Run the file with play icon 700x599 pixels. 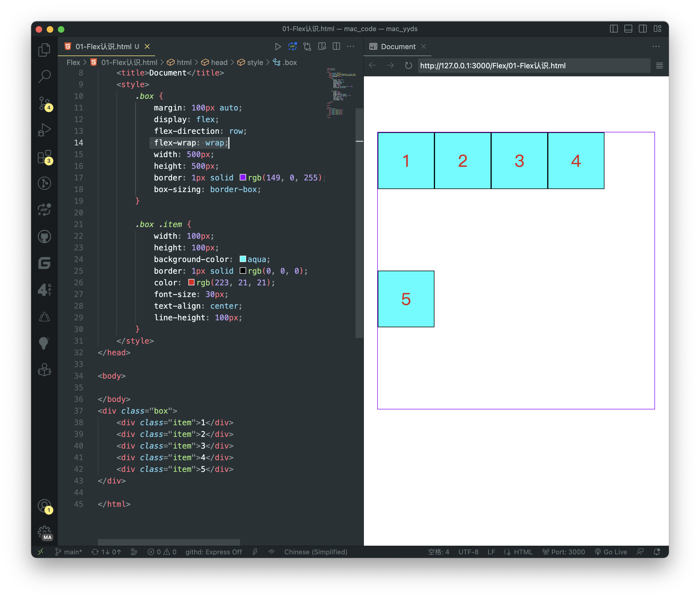pos(278,47)
